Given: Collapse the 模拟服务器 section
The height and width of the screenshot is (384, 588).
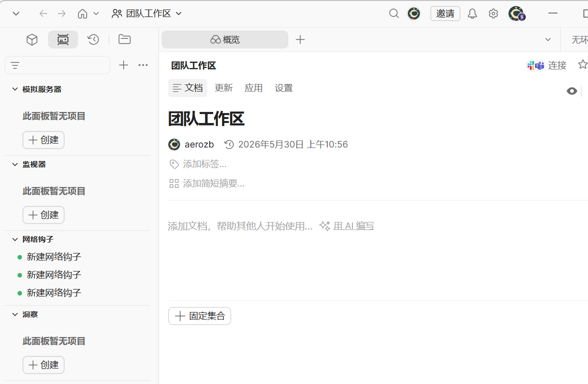Looking at the screenshot, I should pos(15,89).
